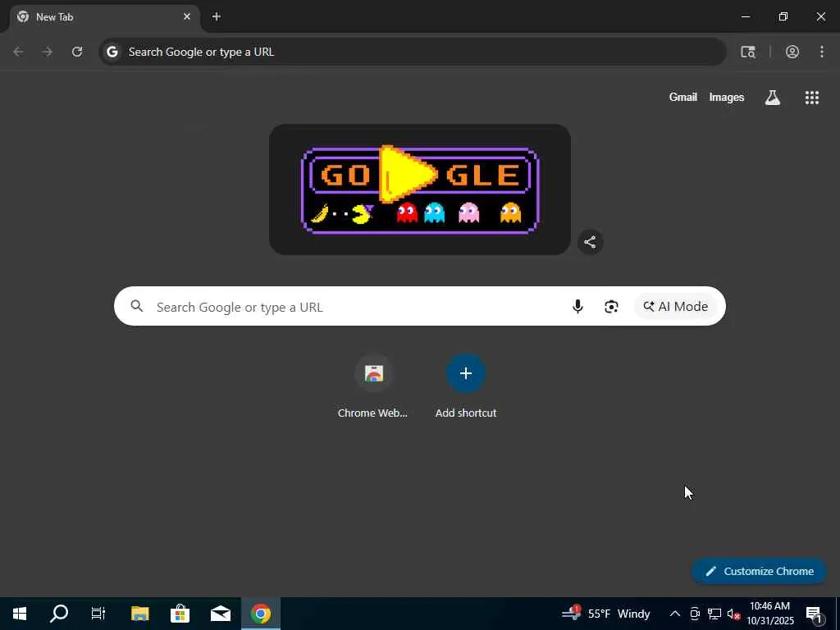Click the Google G icon in address bar
840x630 pixels.
[x=112, y=52]
